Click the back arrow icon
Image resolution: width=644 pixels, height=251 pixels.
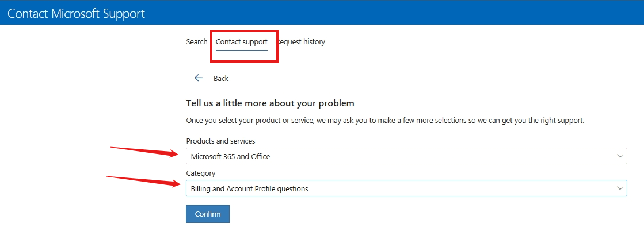click(x=199, y=78)
